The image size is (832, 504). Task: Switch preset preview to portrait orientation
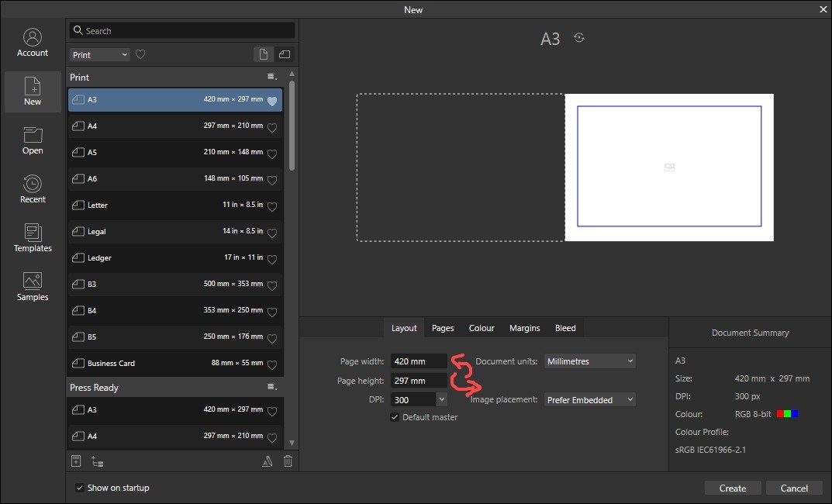263,54
